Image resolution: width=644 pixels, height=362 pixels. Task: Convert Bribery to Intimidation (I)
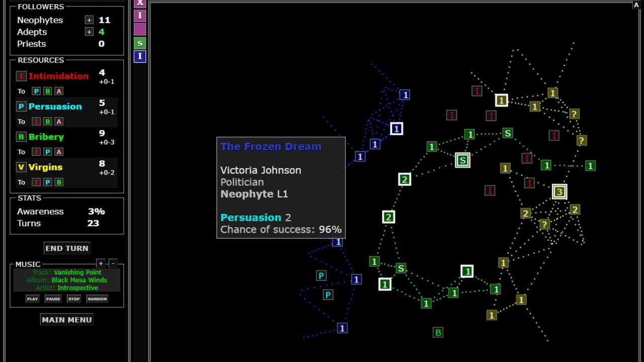[x=36, y=151]
